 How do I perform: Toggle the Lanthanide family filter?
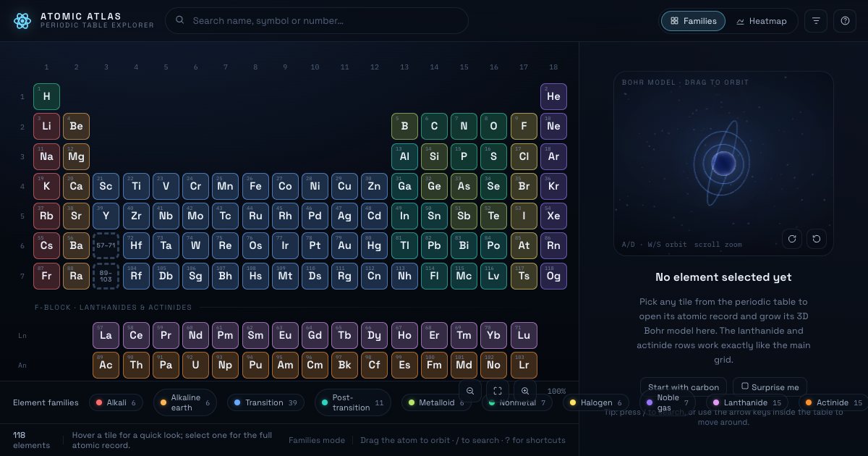(x=747, y=402)
